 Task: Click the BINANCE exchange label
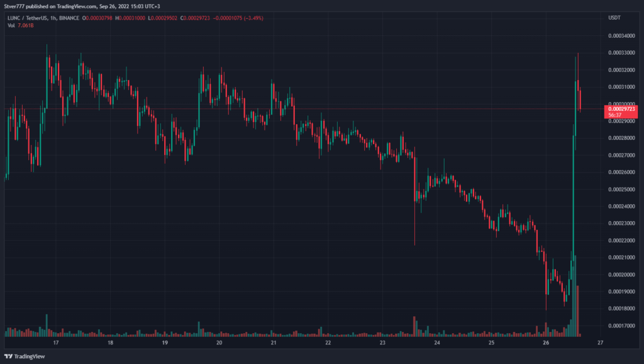pyautogui.click(x=70, y=18)
